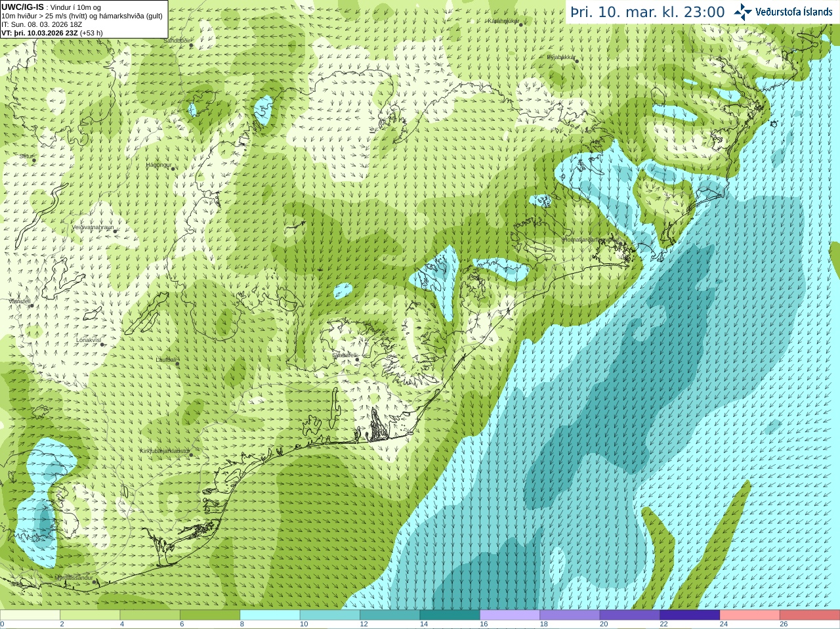Viewport: 840px width, 629px height.
Task: Select the 16–18 m/s lavender legend swatch
Action: tap(510, 615)
